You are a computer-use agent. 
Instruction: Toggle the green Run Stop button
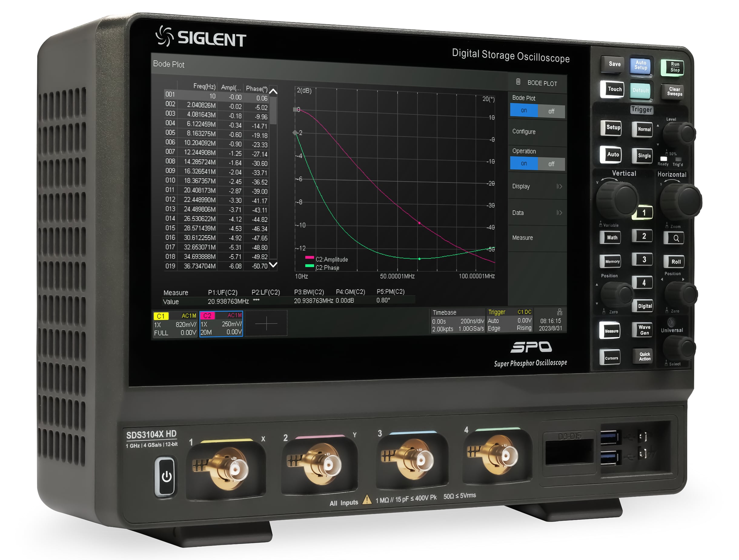click(x=672, y=67)
